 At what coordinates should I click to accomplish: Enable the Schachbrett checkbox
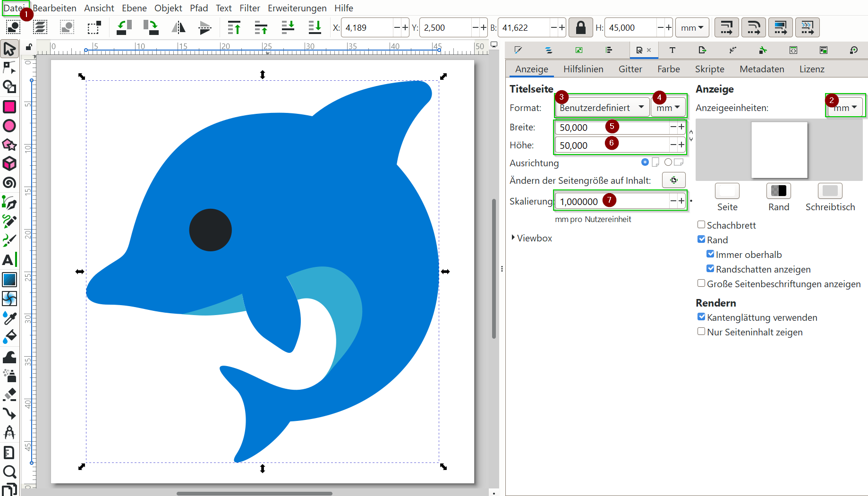tap(701, 225)
